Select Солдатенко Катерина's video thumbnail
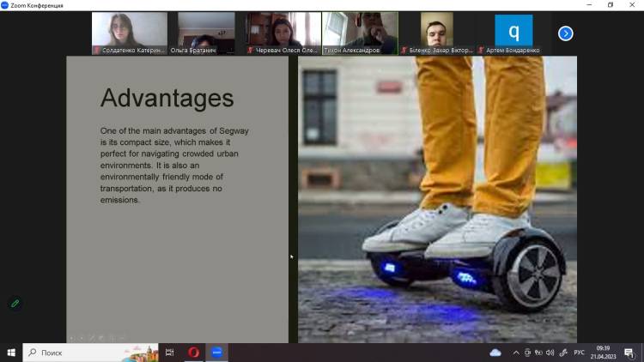The height and width of the screenshot is (362, 644). (129, 33)
